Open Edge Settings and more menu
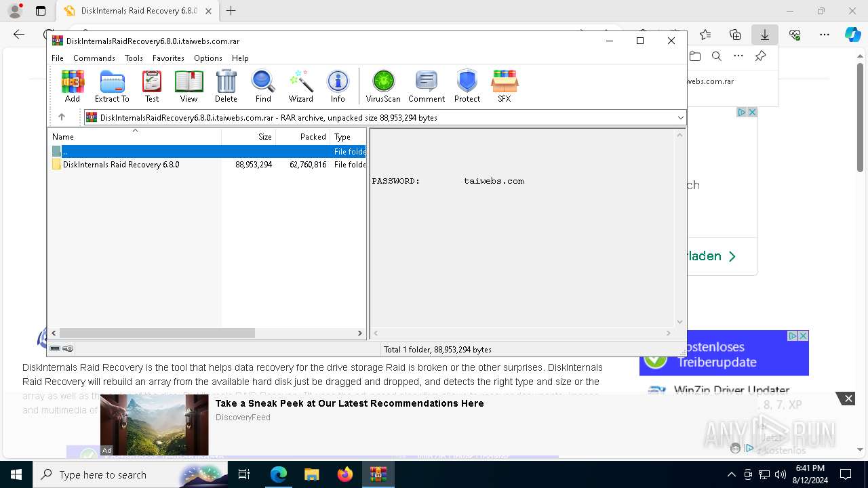 coord(825,35)
